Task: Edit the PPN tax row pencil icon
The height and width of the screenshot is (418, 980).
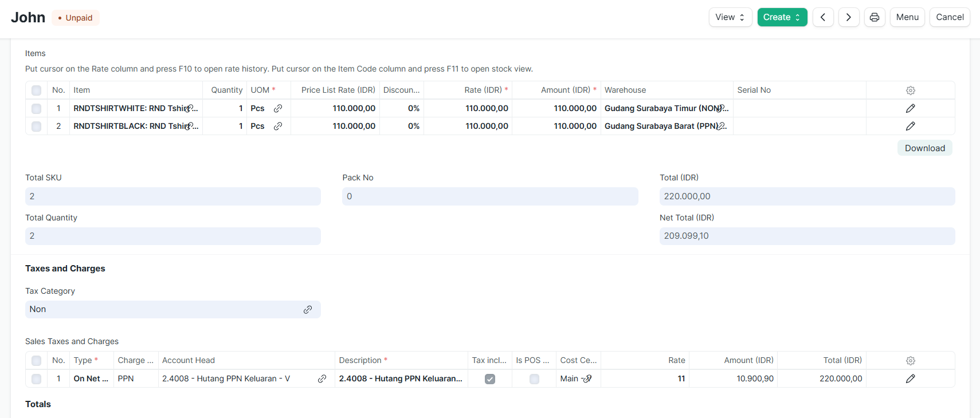Action: coord(910,378)
